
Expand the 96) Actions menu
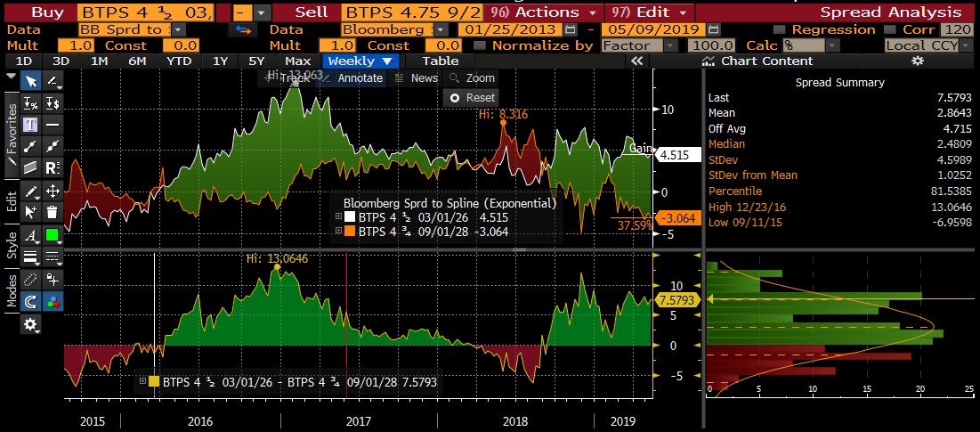tap(542, 12)
